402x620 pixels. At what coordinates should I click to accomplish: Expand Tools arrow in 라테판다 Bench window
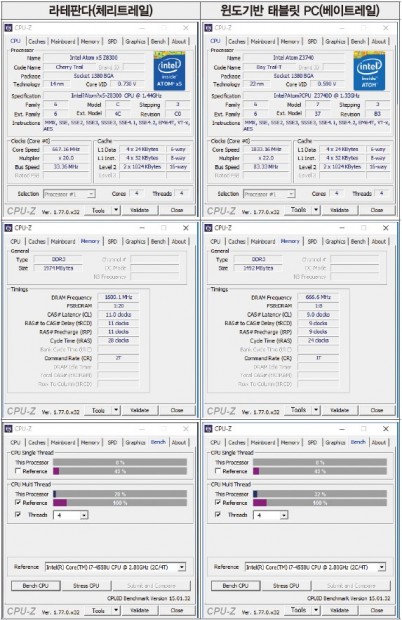tap(116, 611)
